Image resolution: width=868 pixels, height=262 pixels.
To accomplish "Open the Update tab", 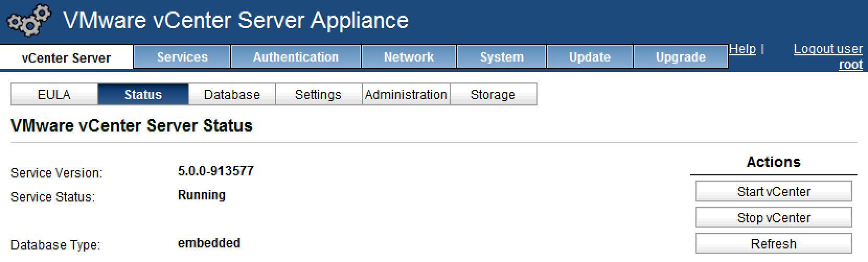I will [x=590, y=57].
